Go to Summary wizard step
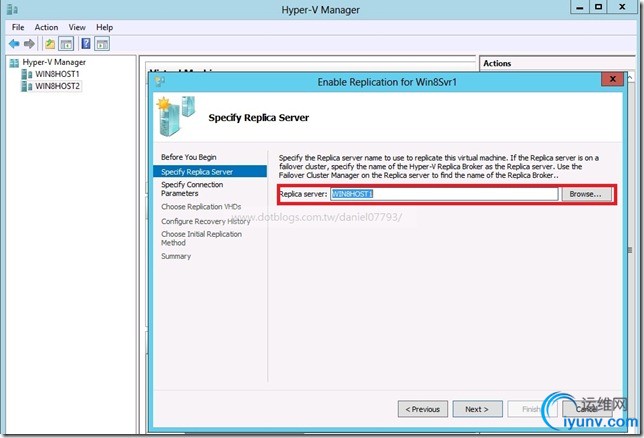Viewport: 644px width, 438px height. tap(176, 256)
